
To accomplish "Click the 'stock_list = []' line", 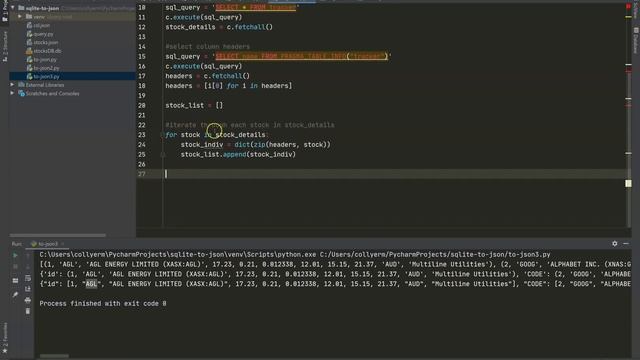I will (194, 105).
